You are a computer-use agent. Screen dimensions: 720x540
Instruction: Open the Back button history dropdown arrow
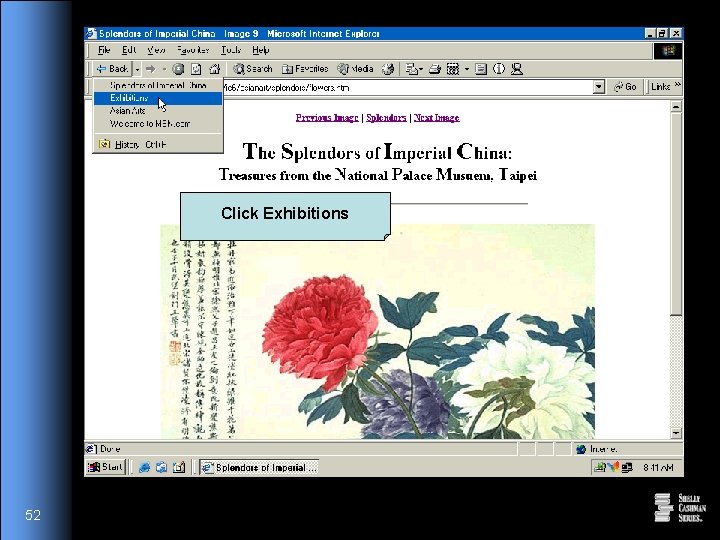click(x=137, y=69)
